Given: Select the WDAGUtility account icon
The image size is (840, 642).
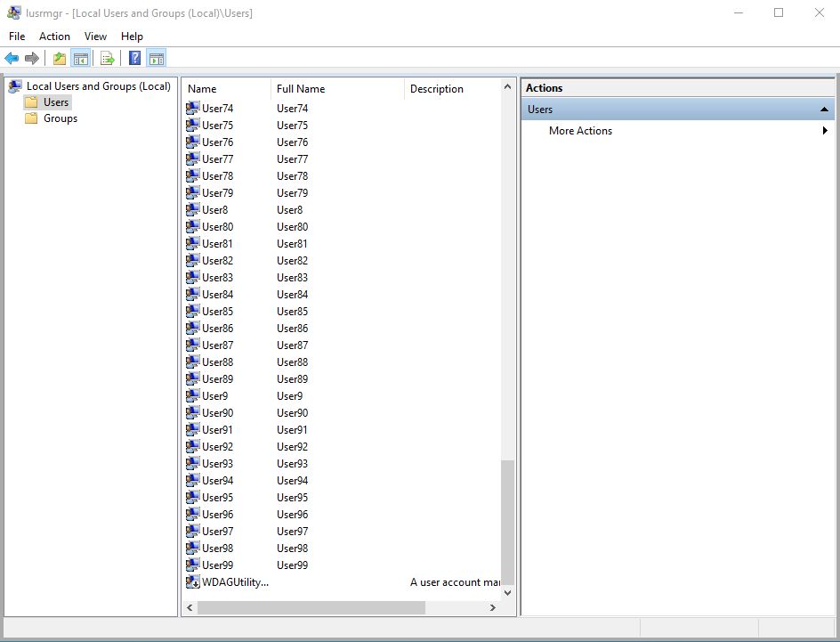Looking at the screenshot, I should [193, 582].
